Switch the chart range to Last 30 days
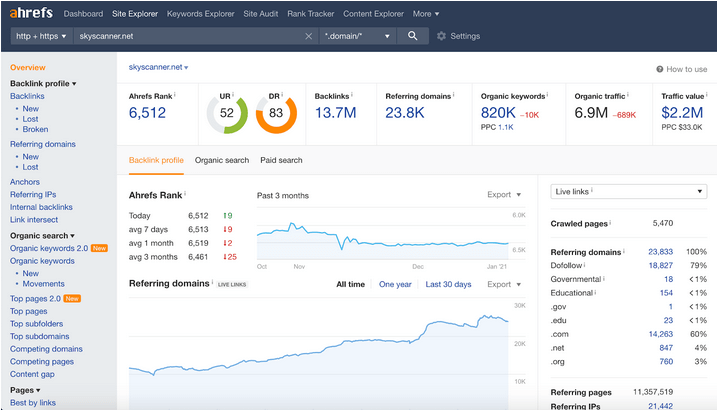Screen dimensions: 718x410 pos(448,284)
